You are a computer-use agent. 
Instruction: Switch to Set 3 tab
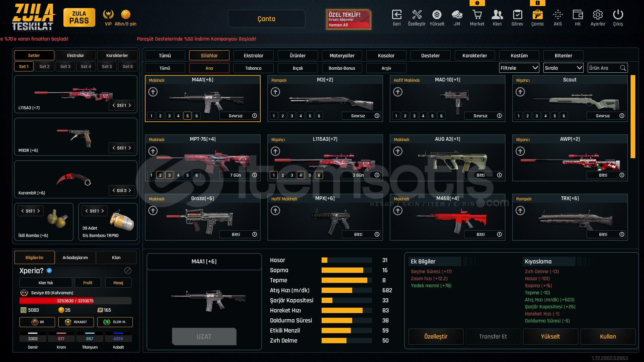(65, 67)
